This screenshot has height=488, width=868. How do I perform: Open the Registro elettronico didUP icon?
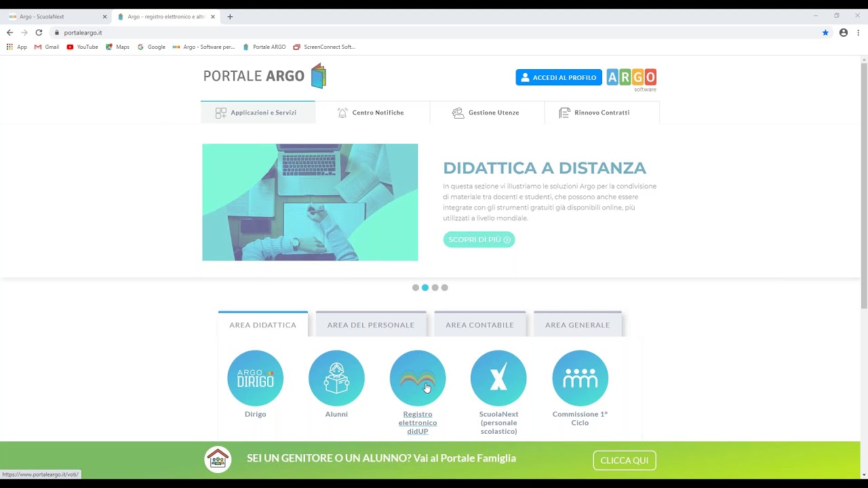[418, 378]
